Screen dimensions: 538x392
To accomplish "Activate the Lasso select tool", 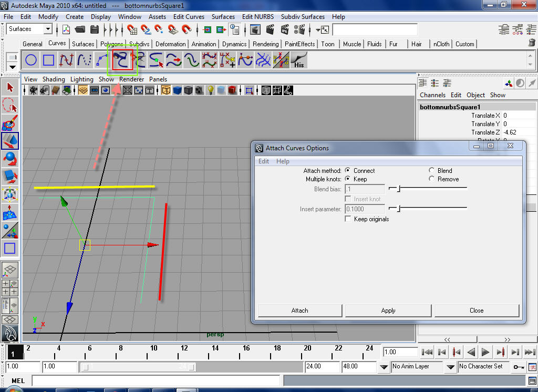I will pyautogui.click(x=10, y=105).
